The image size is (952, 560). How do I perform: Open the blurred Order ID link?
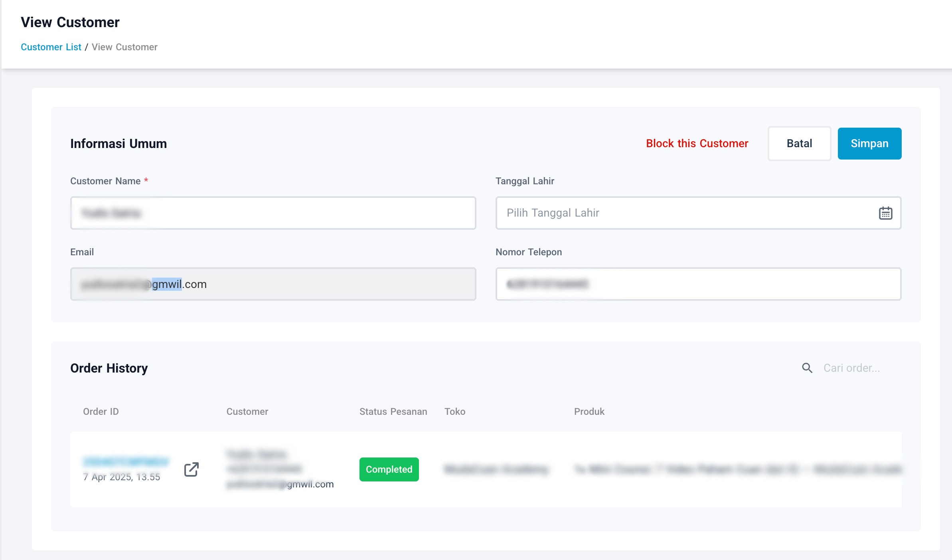pos(126,461)
